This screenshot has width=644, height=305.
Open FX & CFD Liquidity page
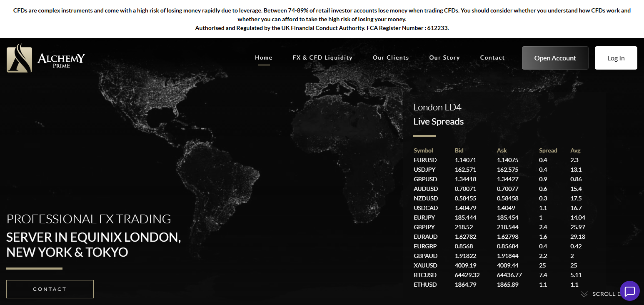click(x=322, y=58)
